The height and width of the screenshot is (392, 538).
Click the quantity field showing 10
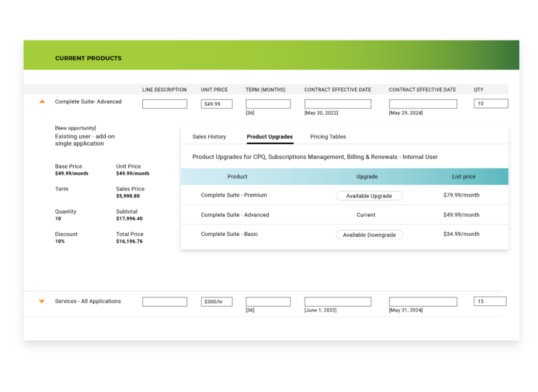(490, 104)
